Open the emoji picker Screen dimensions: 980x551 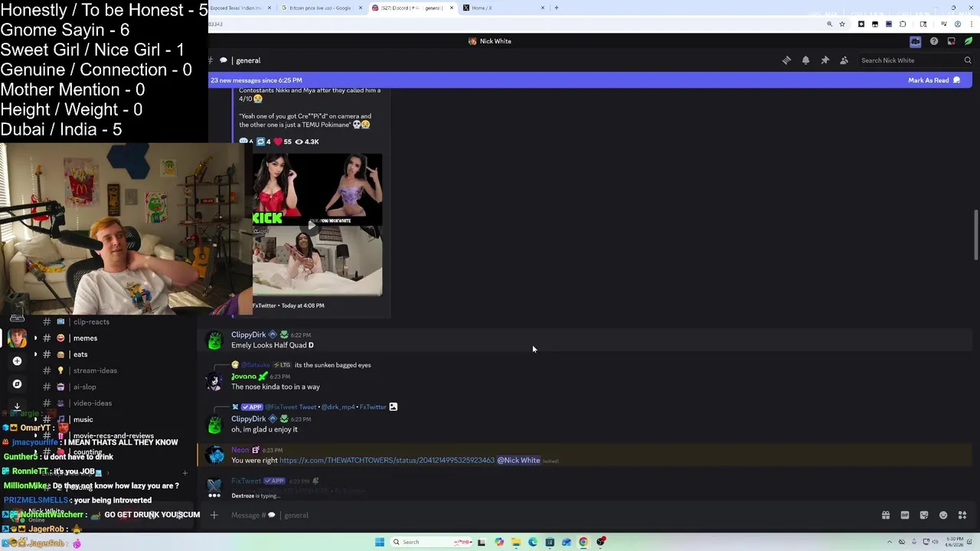click(943, 515)
